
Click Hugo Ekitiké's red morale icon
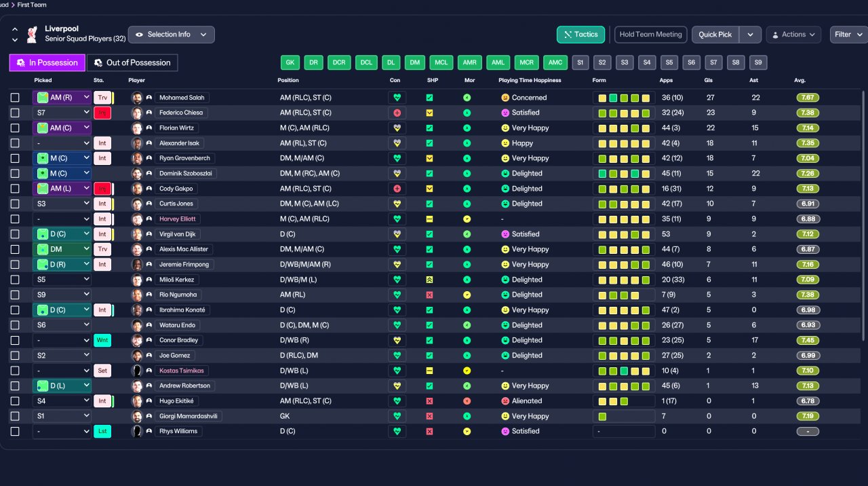pos(467,401)
